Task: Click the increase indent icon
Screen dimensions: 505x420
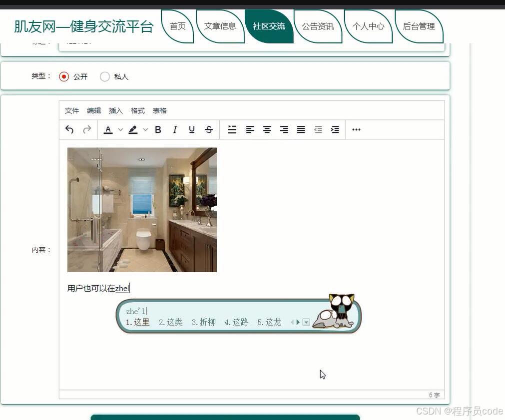Action: point(335,129)
